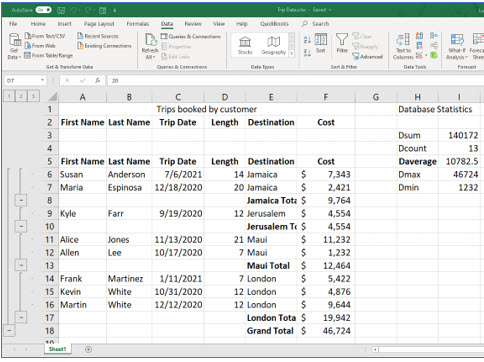Show outline level 2 subtotals
The image size is (484, 362).
21,96
